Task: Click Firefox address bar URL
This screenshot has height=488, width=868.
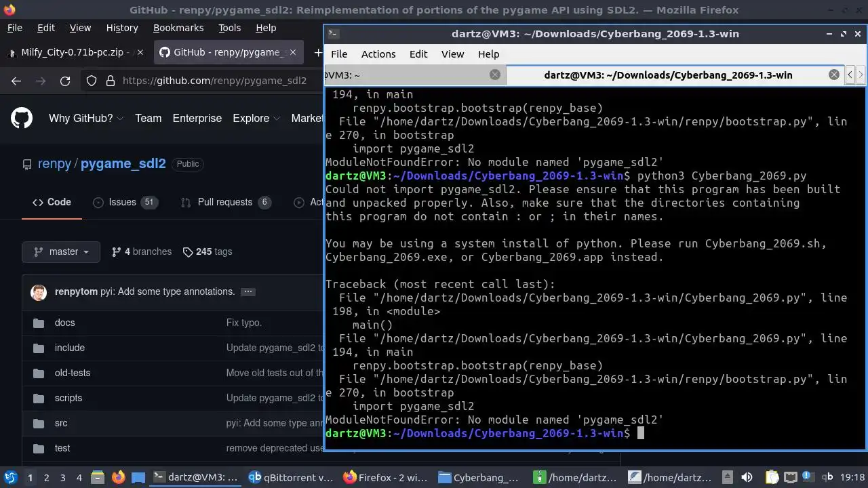Action: (x=214, y=81)
